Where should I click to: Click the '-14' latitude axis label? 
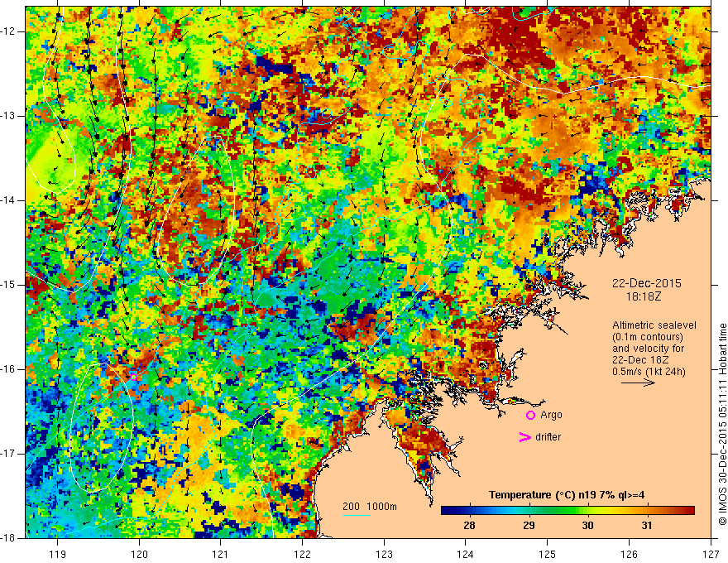coord(8,200)
